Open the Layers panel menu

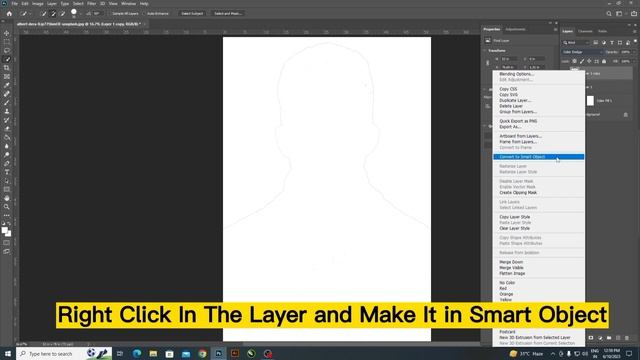click(635, 31)
